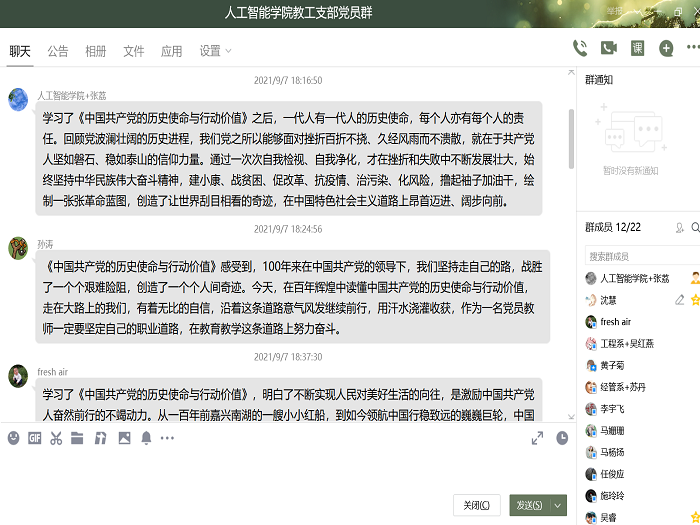
Task: Switch to the 公告 tab
Action: tap(58, 51)
